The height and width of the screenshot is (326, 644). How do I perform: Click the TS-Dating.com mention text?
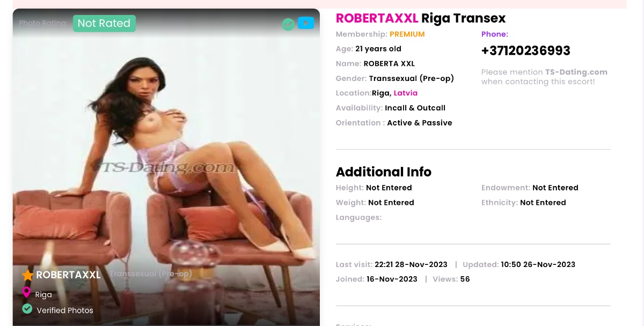click(576, 72)
